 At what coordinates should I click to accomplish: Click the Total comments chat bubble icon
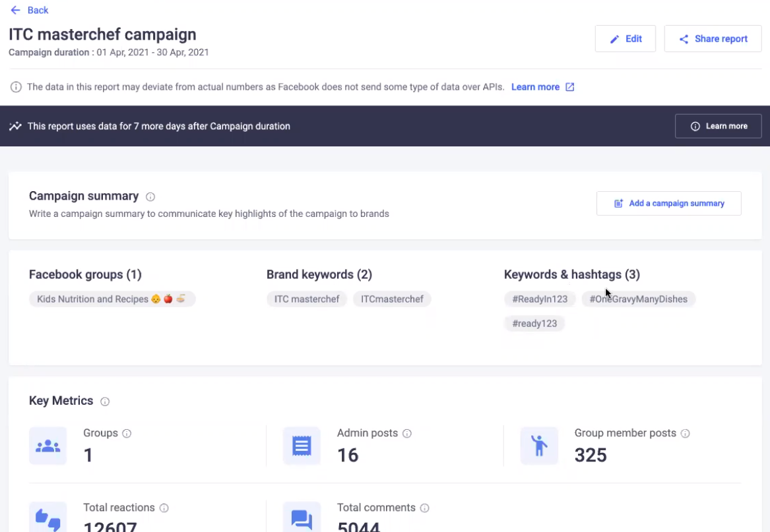pyautogui.click(x=302, y=517)
